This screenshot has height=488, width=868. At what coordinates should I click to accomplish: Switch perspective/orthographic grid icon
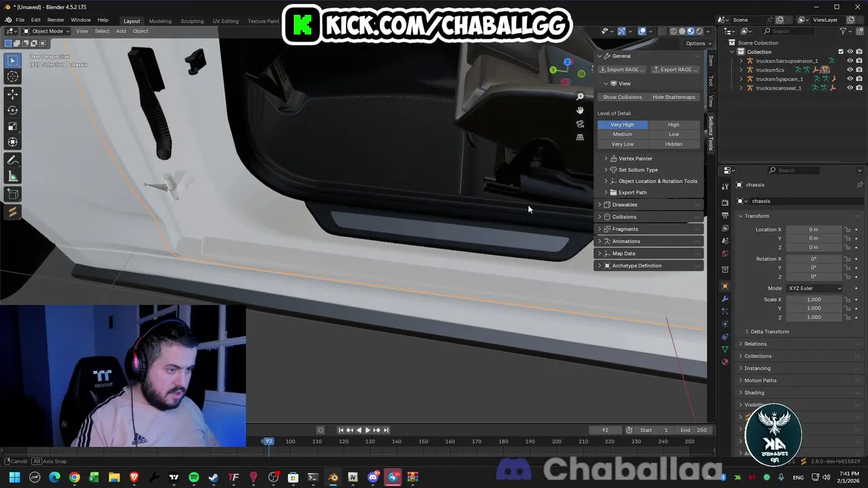[580, 138]
